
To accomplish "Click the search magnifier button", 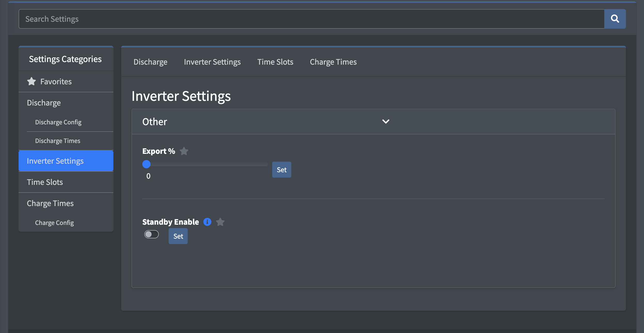I will [615, 19].
